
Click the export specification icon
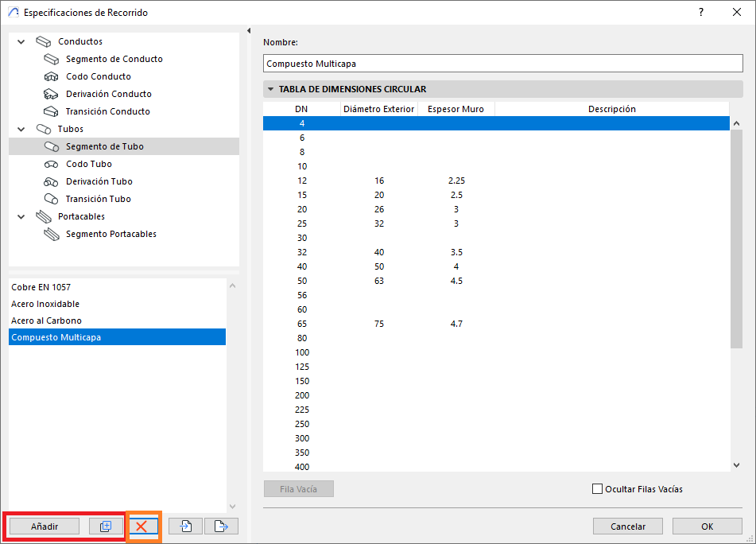coord(221,527)
